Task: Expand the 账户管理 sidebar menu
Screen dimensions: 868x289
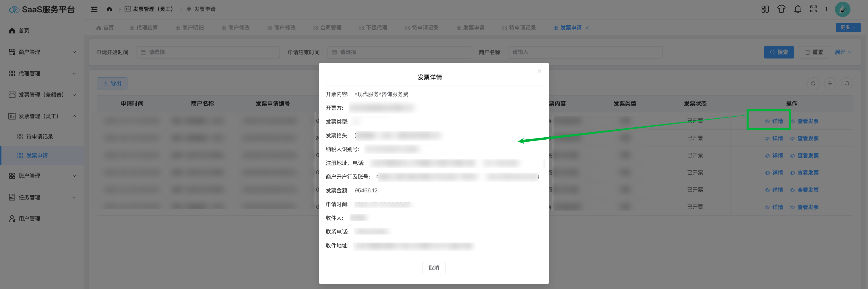Action: 42,176
